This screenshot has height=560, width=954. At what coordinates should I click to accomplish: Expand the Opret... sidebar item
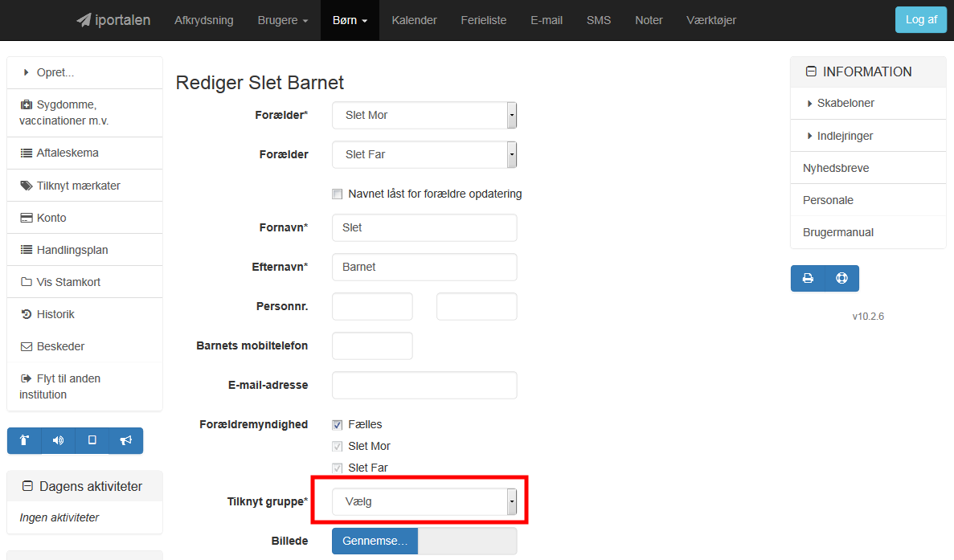(x=84, y=72)
